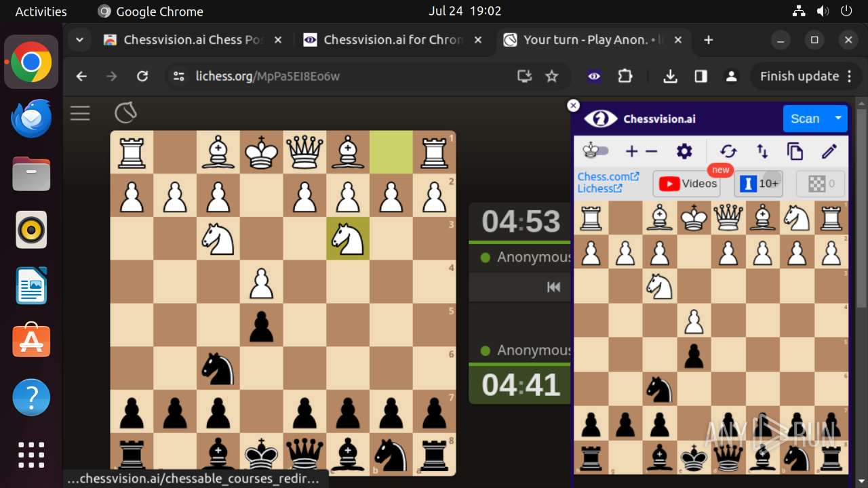Viewport: 868px width, 488px height.
Task: Click the greyed board counter 0 button
Action: click(821, 184)
